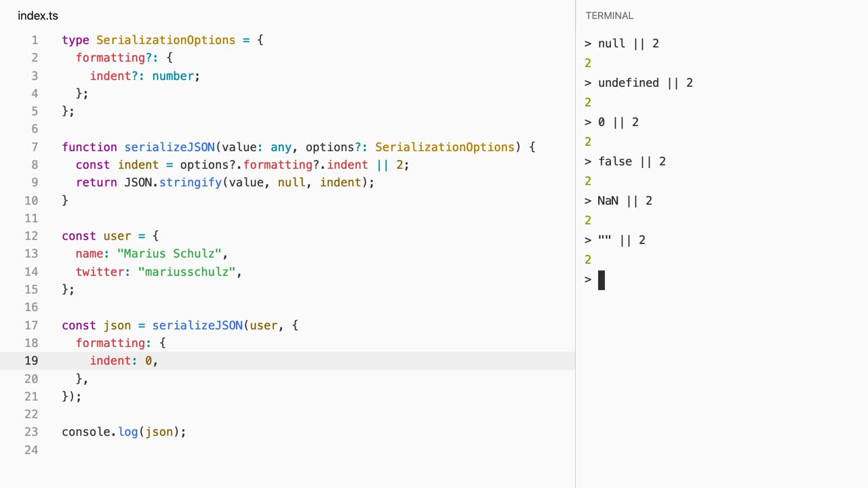The width and height of the screenshot is (868, 488).
Task: Click the 'false || 2' terminal entry
Action: (631, 161)
